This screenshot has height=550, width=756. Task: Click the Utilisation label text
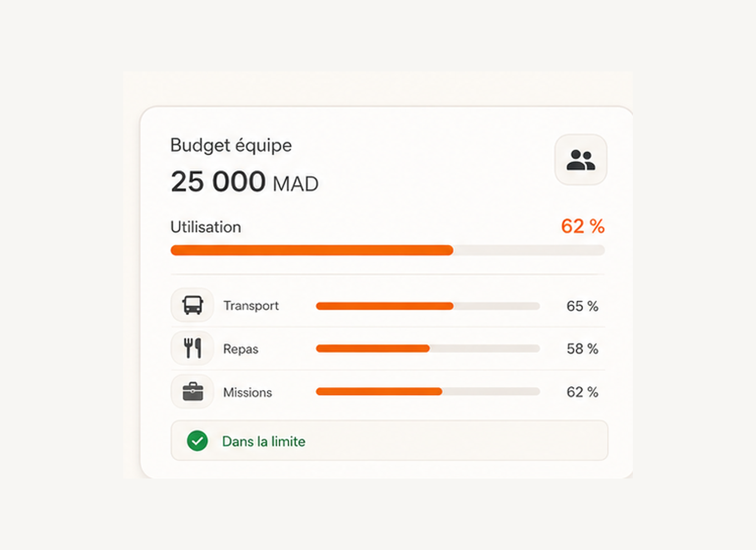pos(206,227)
